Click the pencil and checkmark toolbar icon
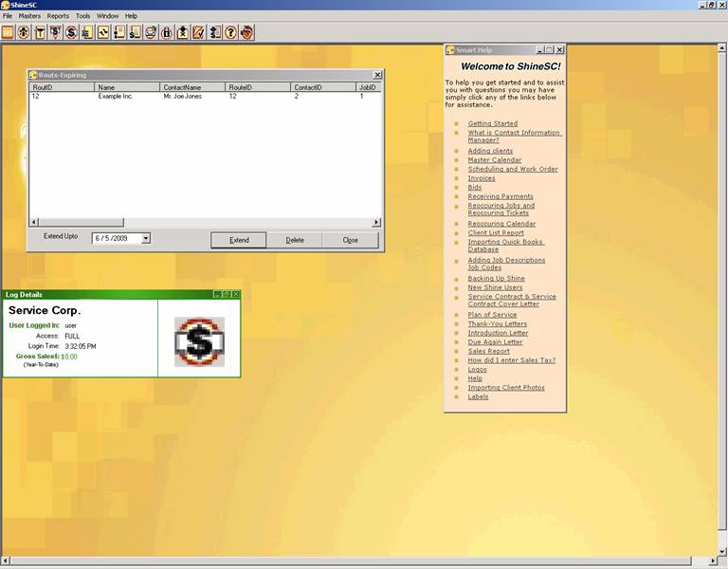728x569 pixels. (199, 32)
